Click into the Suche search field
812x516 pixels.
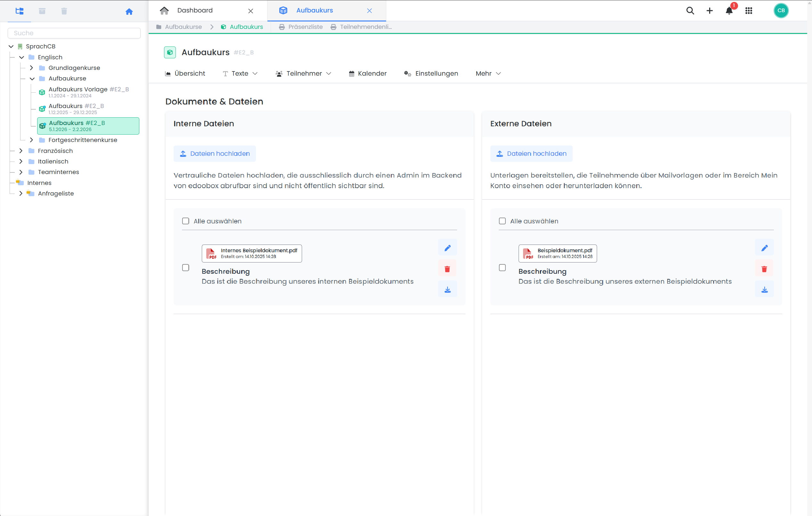74,33
